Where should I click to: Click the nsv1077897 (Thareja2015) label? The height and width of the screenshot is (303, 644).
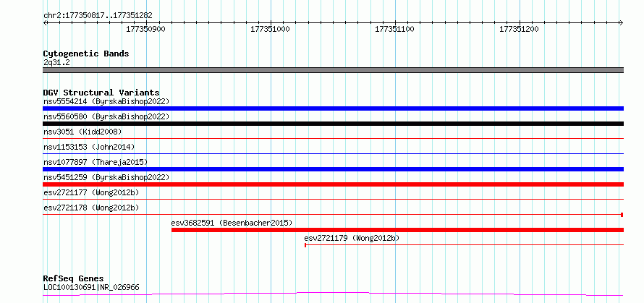(96, 162)
